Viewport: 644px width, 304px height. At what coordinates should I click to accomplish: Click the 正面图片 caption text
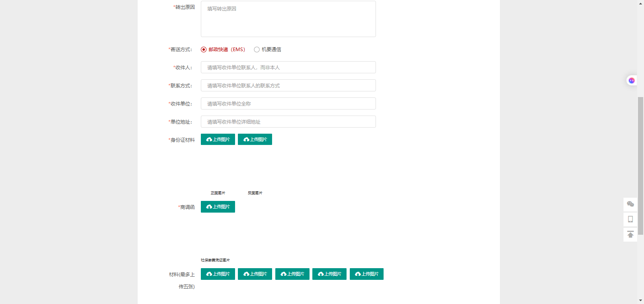coord(218,193)
